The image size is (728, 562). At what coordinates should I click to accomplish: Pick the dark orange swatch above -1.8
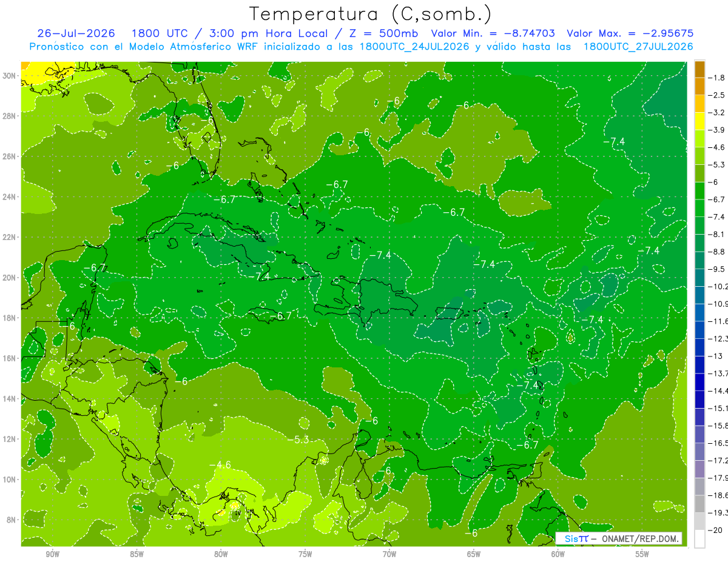coord(699,69)
